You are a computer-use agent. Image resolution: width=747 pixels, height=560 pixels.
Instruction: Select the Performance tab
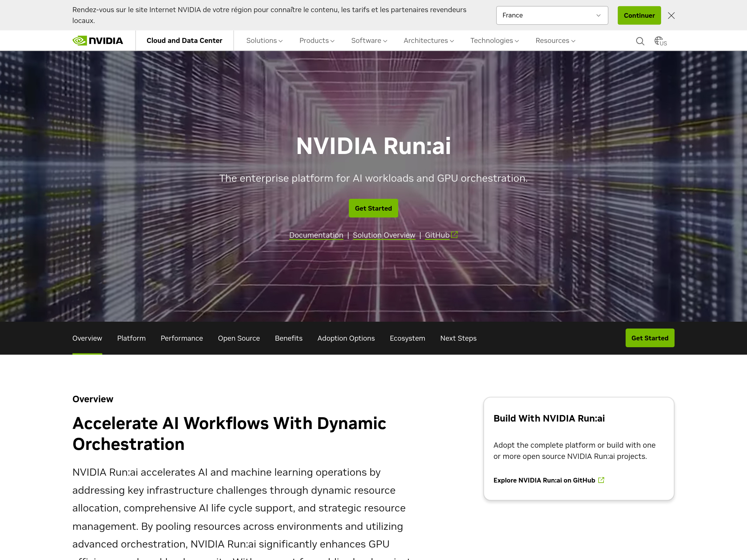(182, 338)
